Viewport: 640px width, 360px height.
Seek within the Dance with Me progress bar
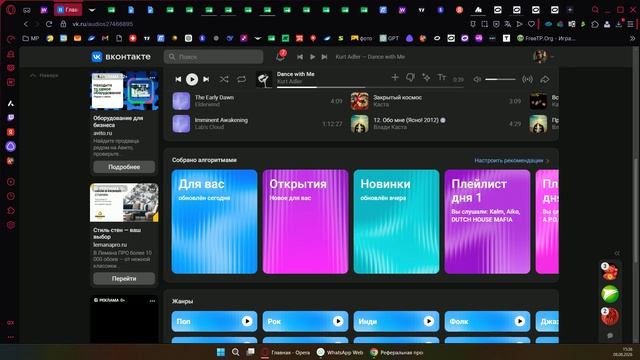(x=370, y=87)
